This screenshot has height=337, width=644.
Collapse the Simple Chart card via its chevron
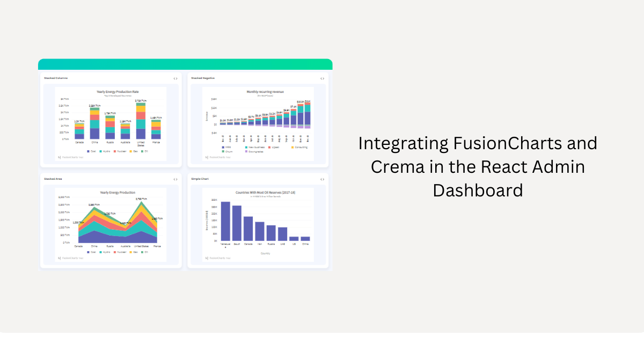pyautogui.click(x=322, y=179)
